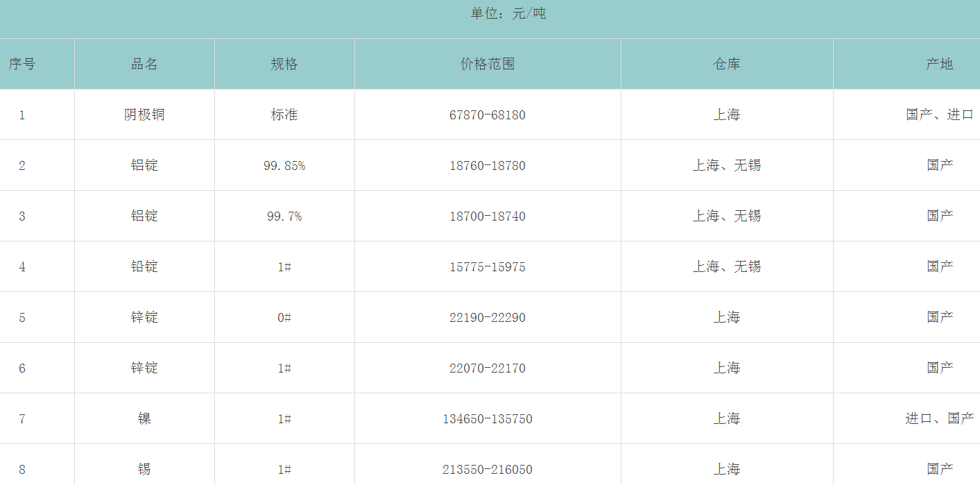Click the 锡 product name cell
Screen dimensions: 980x485
click(x=144, y=469)
